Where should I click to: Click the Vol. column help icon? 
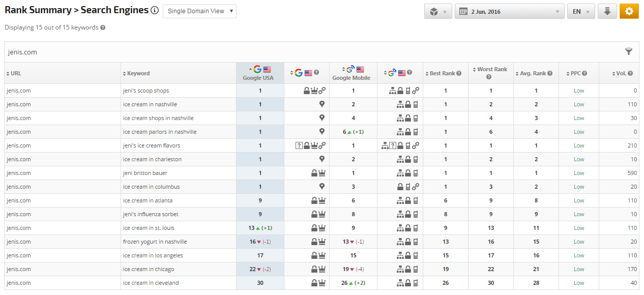click(630, 73)
